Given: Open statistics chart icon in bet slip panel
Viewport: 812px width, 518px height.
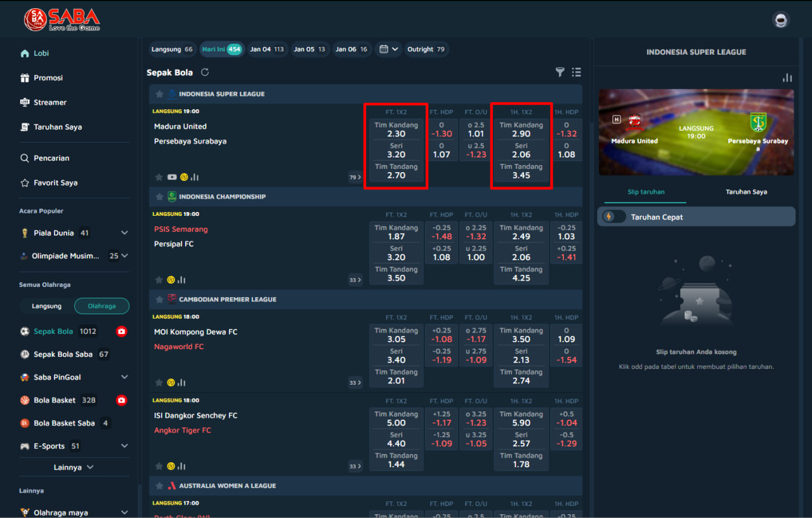Looking at the screenshot, I should 787,77.
